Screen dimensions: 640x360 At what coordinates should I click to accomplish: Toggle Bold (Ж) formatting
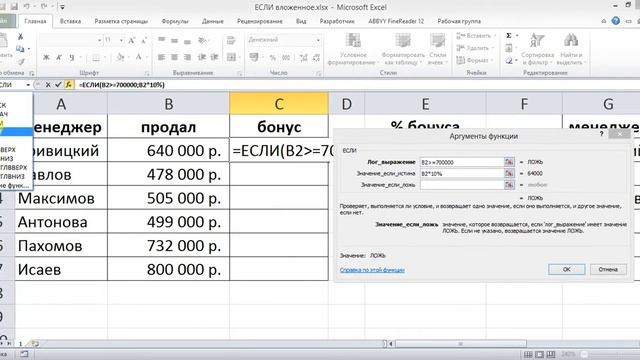click(46, 58)
